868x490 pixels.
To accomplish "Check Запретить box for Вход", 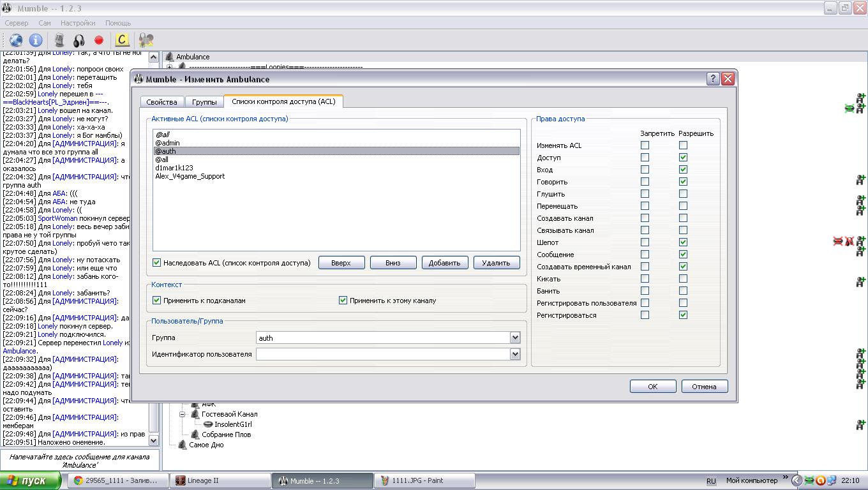I will pos(645,170).
